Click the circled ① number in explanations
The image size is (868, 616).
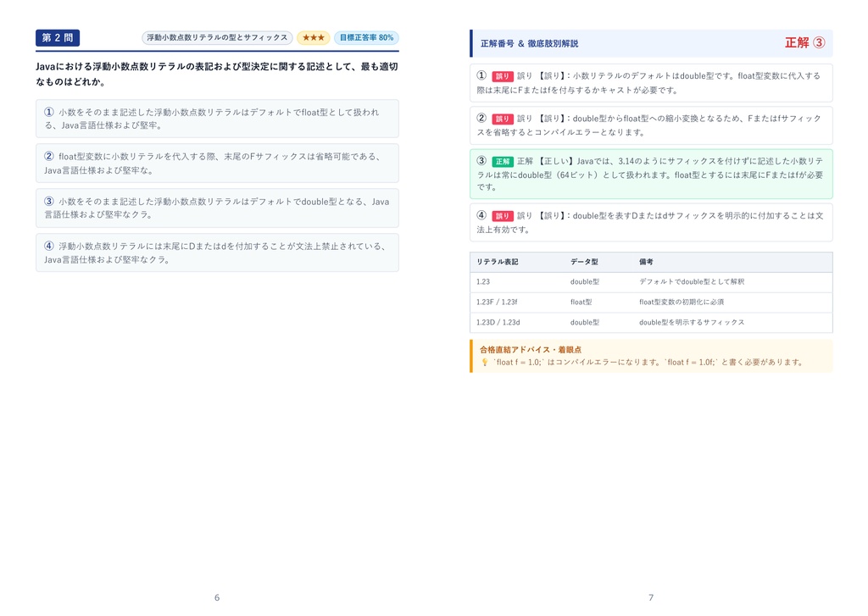pos(481,75)
